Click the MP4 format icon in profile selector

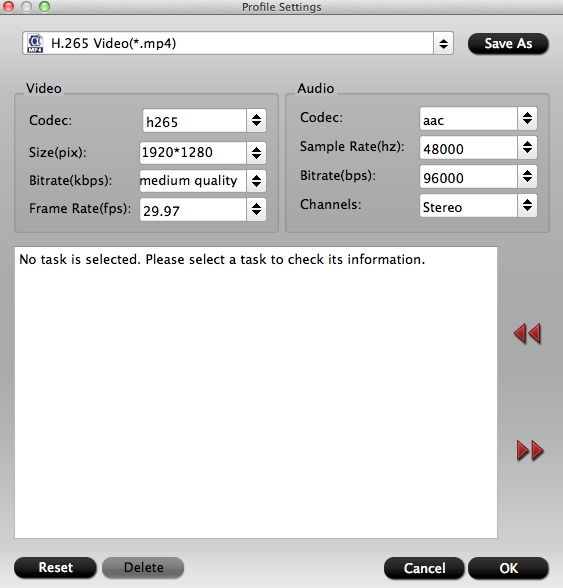(35, 44)
